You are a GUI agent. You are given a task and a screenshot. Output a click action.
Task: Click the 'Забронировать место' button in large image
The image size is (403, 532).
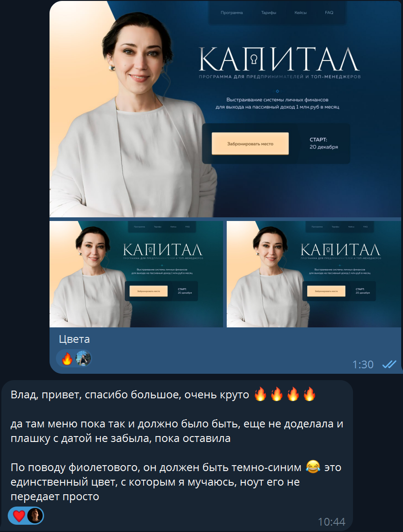[250, 144]
